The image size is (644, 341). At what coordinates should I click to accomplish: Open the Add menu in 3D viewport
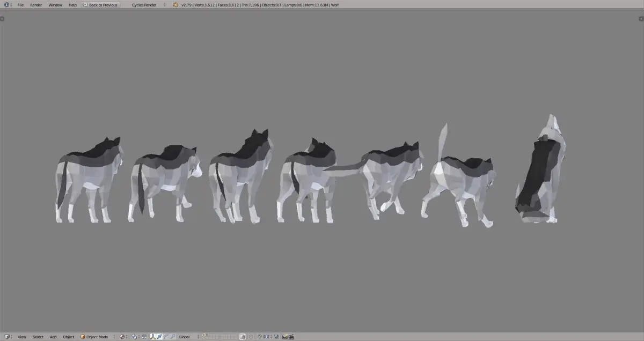tap(53, 337)
